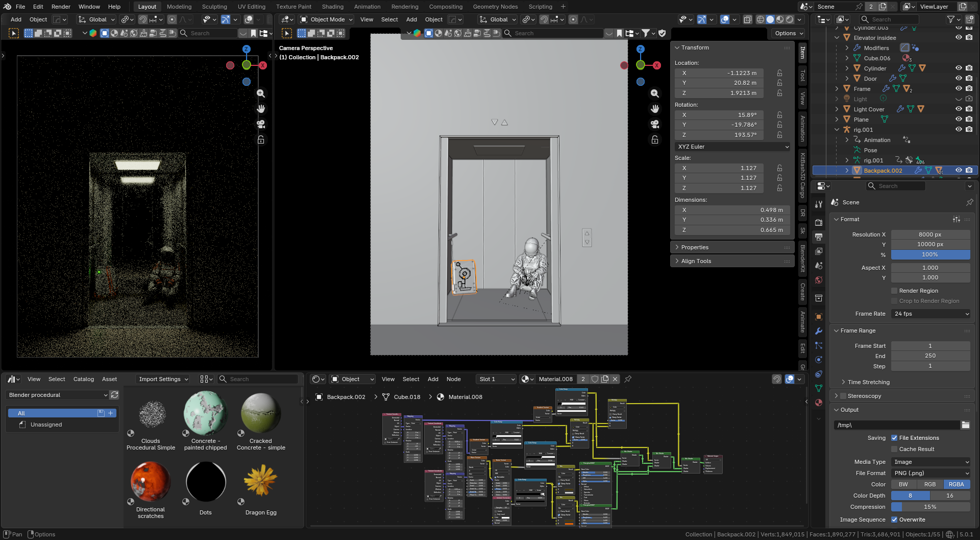Expand the Time Stretching section

coord(868,382)
